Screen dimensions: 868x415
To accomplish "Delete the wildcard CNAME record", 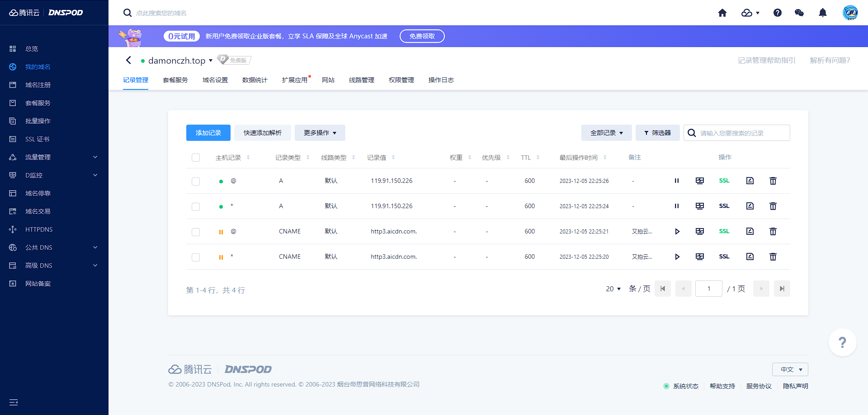I will click(773, 257).
